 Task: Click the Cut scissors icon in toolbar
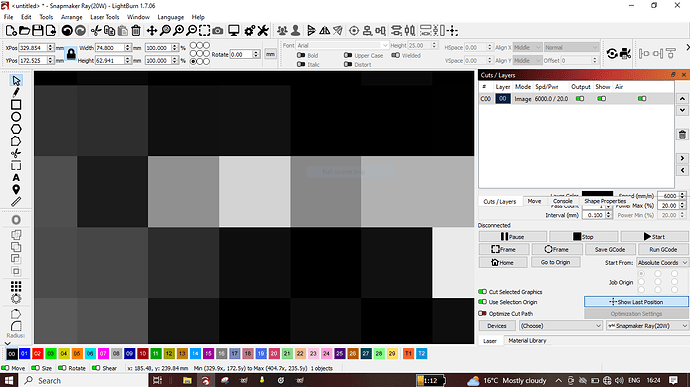click(96, 30)
